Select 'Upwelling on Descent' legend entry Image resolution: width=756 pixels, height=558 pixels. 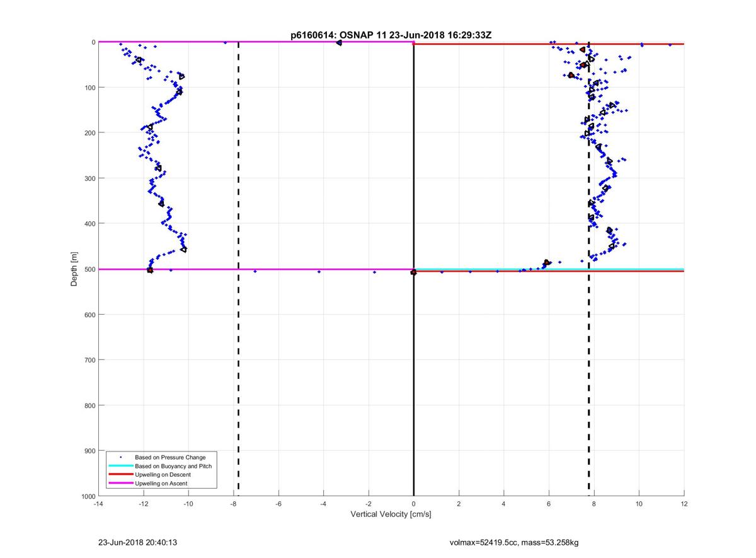coord(163,474)
